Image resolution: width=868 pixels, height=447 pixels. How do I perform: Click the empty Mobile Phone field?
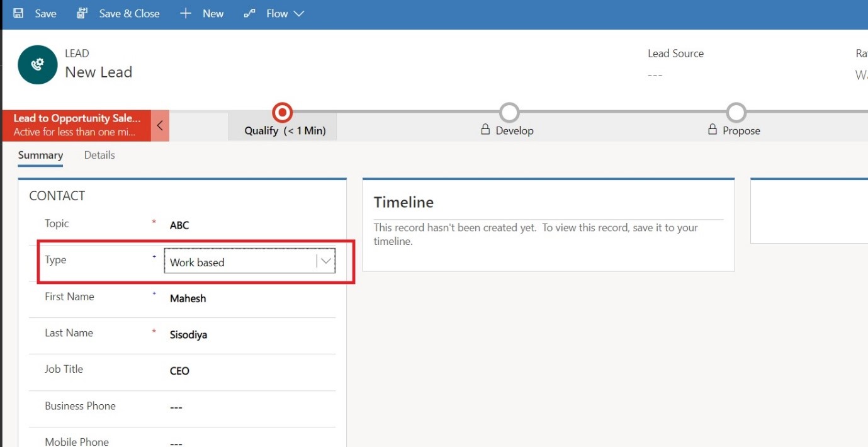coord(249,443)
